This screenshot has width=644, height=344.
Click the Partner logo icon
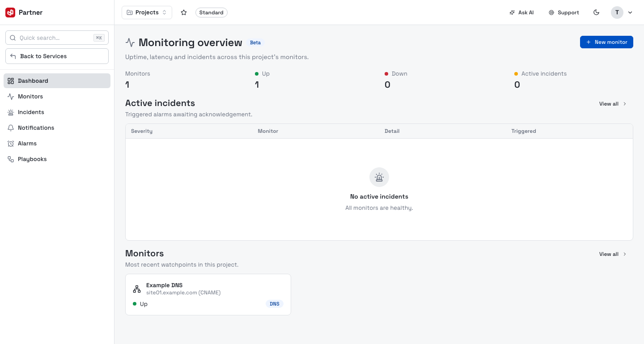tap(10, 13)
